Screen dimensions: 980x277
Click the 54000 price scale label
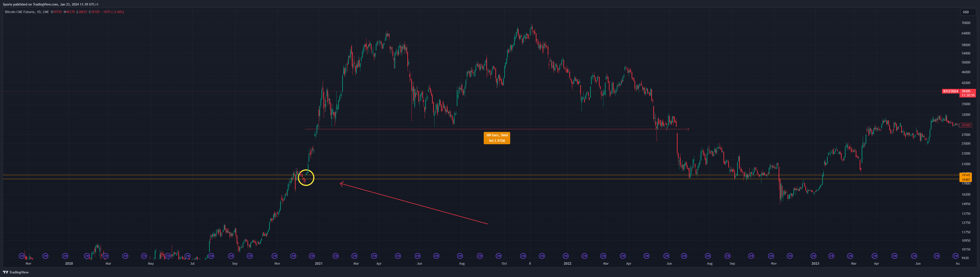966,53
